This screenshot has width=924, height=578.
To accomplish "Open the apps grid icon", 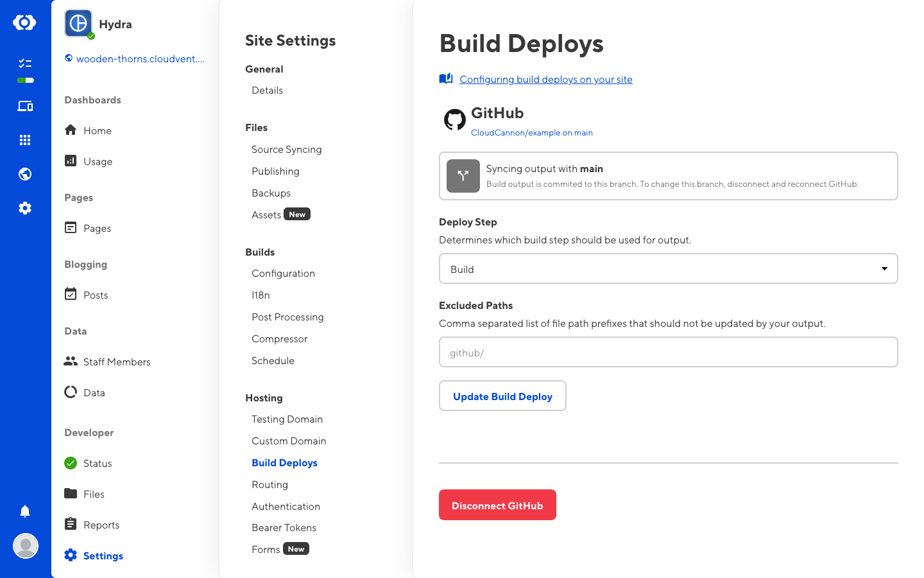I will click(25, 140).
